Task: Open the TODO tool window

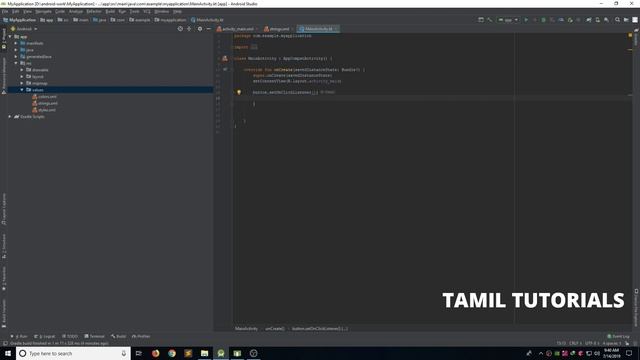Action: click(x=70, y=336)
